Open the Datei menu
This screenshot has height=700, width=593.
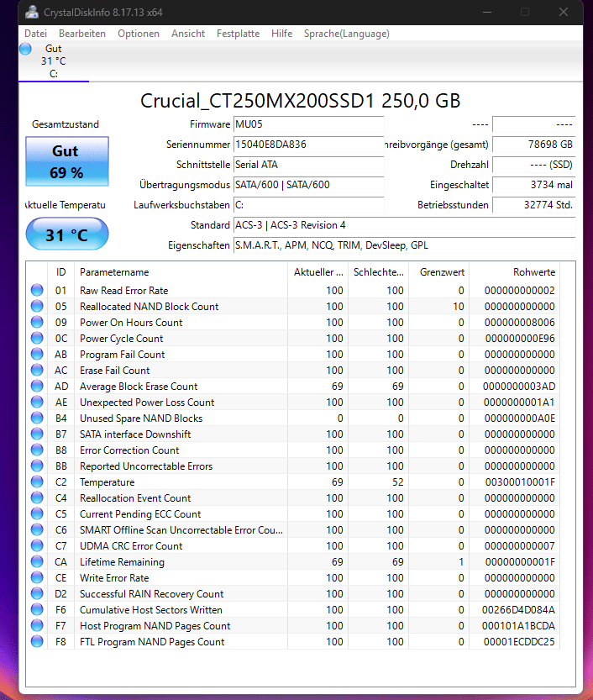click(x=35, y=34)
